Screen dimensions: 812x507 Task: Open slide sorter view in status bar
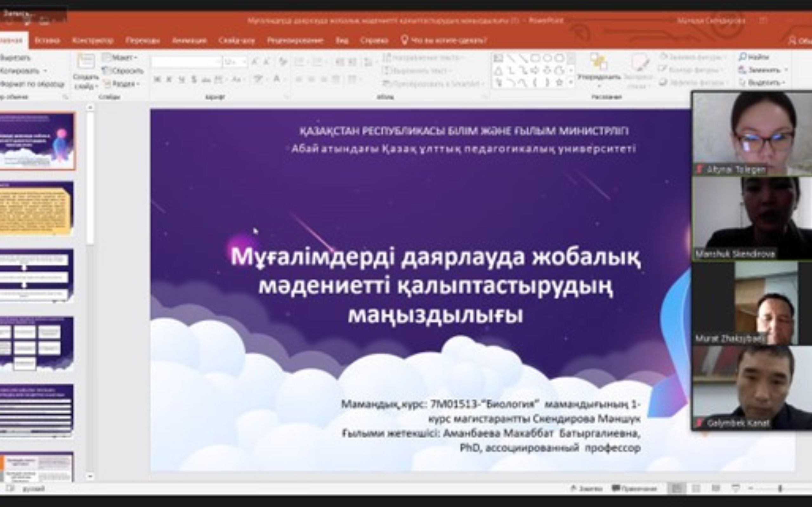696,489
